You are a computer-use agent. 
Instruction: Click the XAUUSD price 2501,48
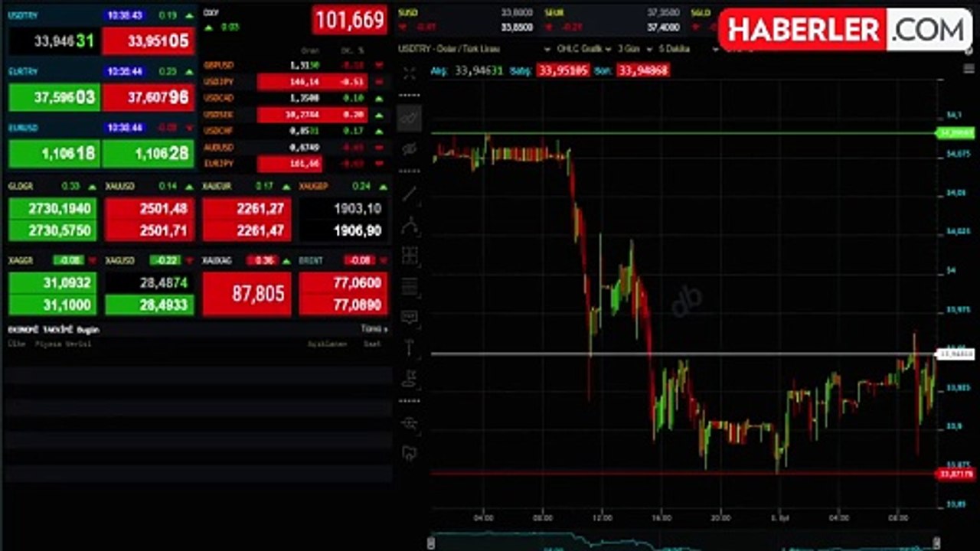point(149,208)
